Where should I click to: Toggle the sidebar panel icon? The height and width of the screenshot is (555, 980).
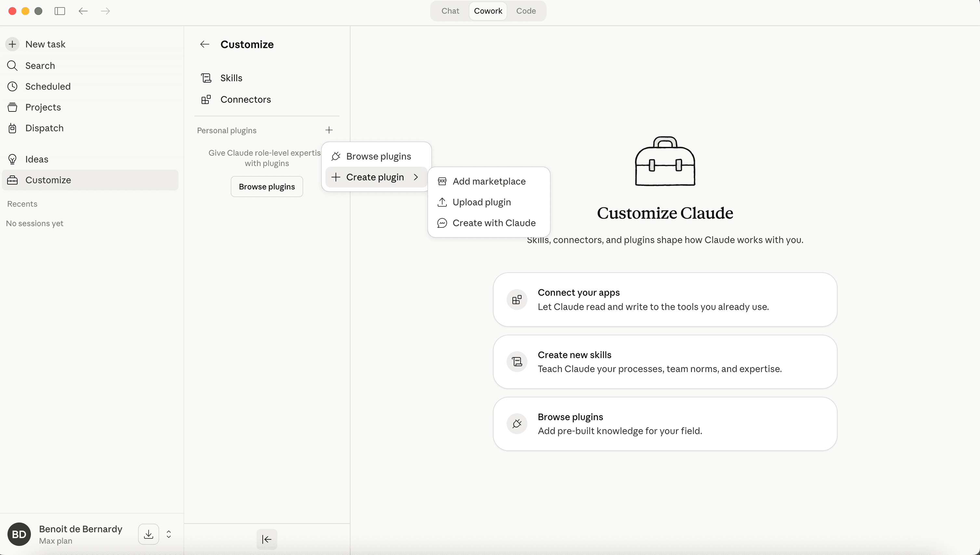[60, 11]
